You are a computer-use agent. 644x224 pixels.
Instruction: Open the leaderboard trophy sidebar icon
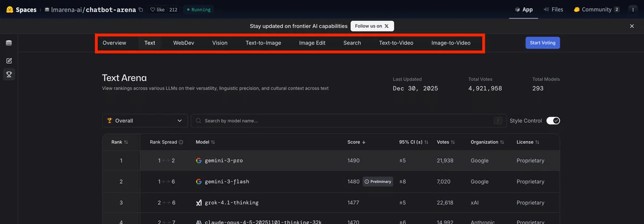[x=9, y=74]
